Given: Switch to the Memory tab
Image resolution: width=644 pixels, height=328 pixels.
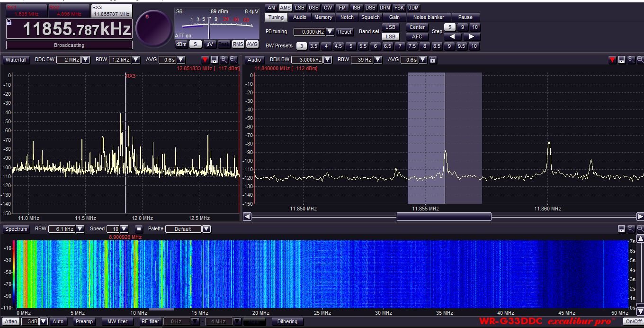Looking at the screenshot, I should point(323,17).
